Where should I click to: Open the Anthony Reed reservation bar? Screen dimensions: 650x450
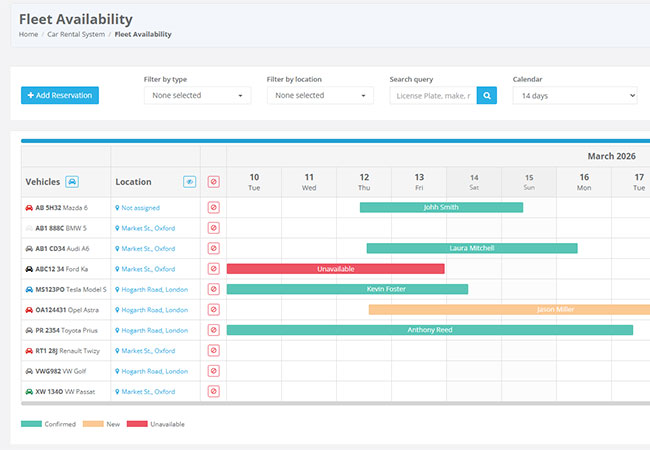pos(430,330)
